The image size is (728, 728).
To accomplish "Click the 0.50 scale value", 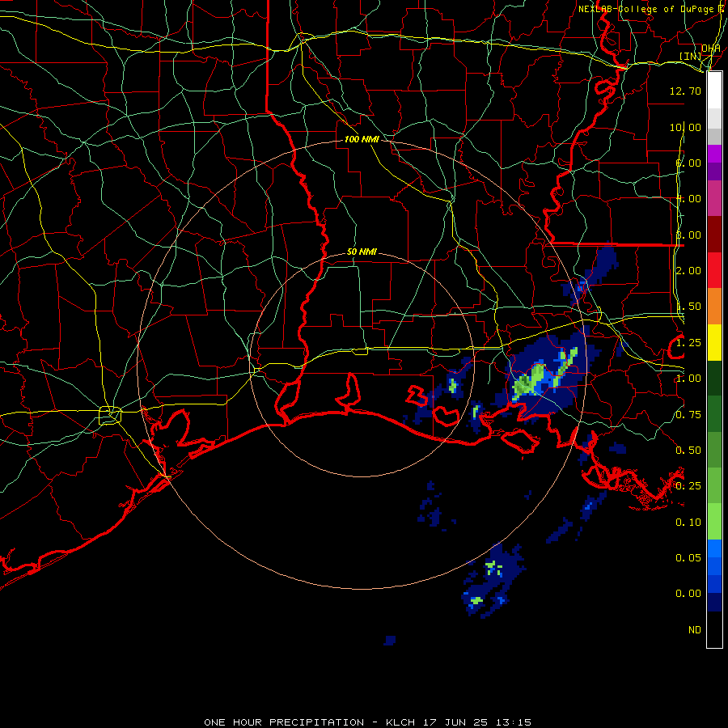I will 688,451.
